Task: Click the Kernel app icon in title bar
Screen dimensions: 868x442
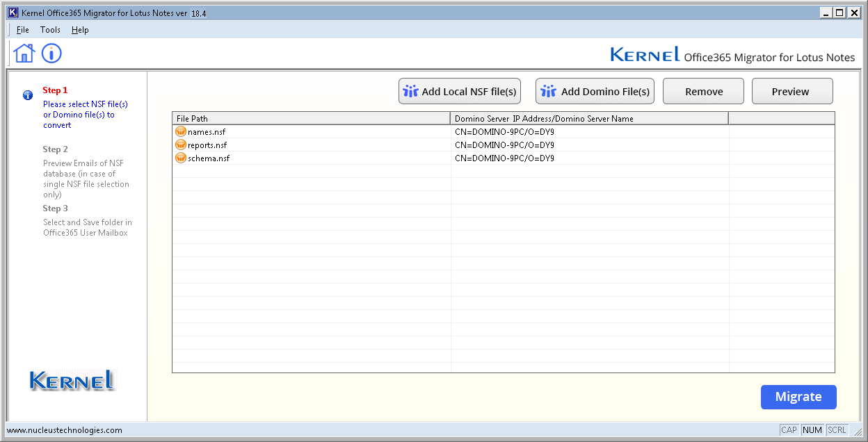Action: [13, 13]
